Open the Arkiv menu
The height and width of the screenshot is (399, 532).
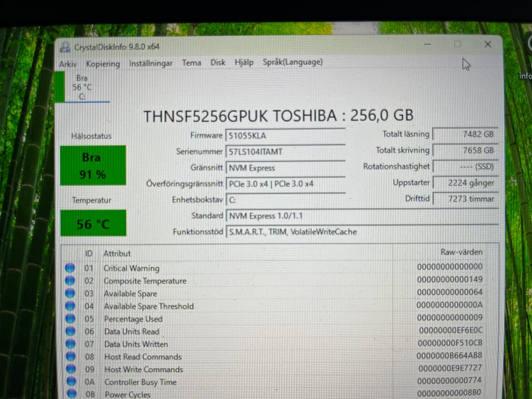pos(68,64)
